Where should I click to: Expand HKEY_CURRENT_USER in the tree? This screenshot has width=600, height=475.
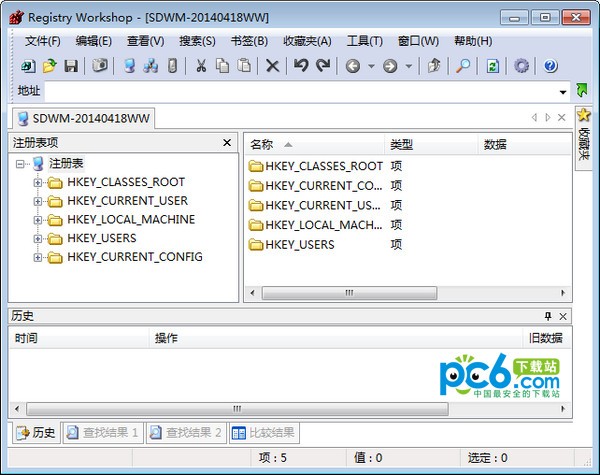[x=38, y=201]
